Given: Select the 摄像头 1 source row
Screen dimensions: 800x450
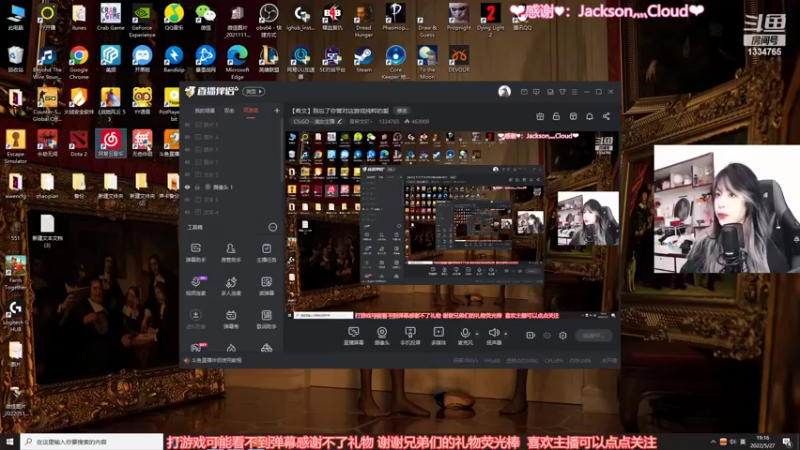Looking at the screenshot, I should [232, 187].
